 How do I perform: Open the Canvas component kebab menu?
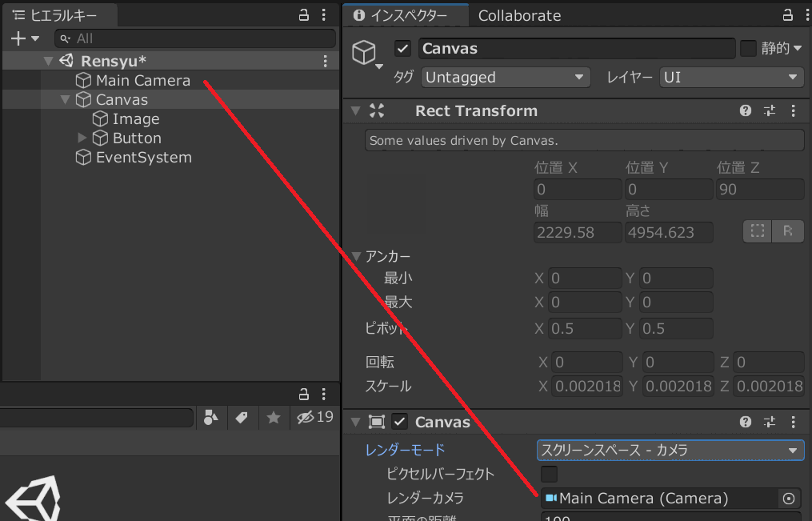[793, 422]
